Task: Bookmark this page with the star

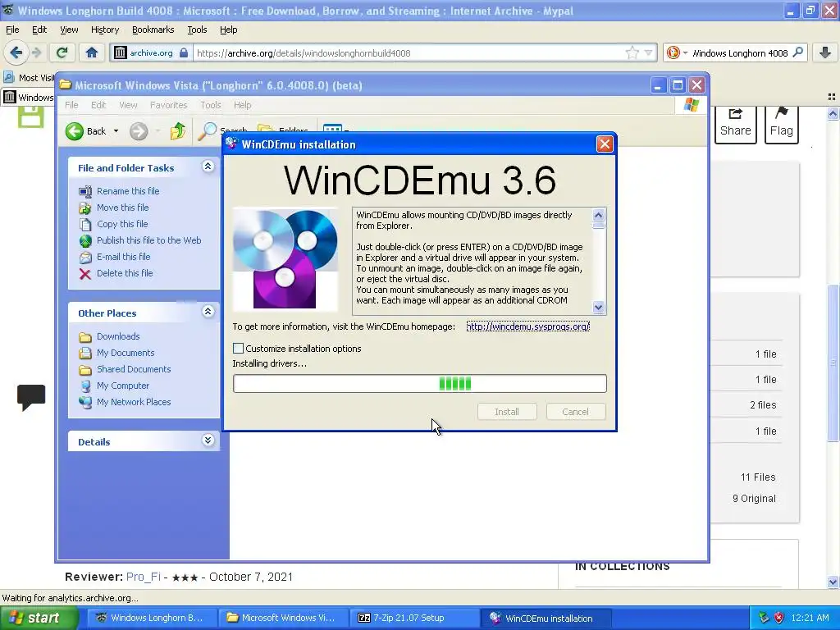Action: [632, 52]
